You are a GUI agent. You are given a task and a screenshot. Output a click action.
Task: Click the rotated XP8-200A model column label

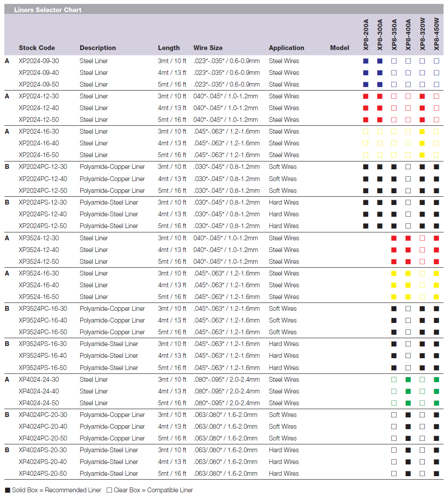[366, 34]
